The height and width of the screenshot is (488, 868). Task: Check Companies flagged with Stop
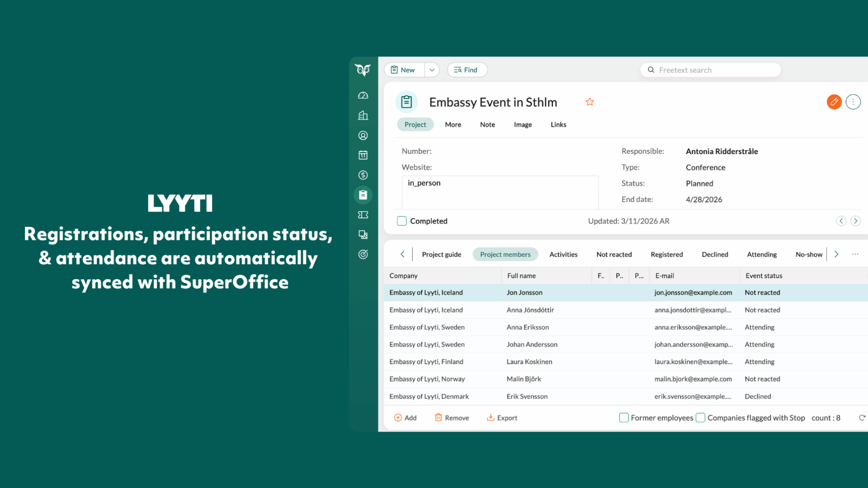[700, 418]
